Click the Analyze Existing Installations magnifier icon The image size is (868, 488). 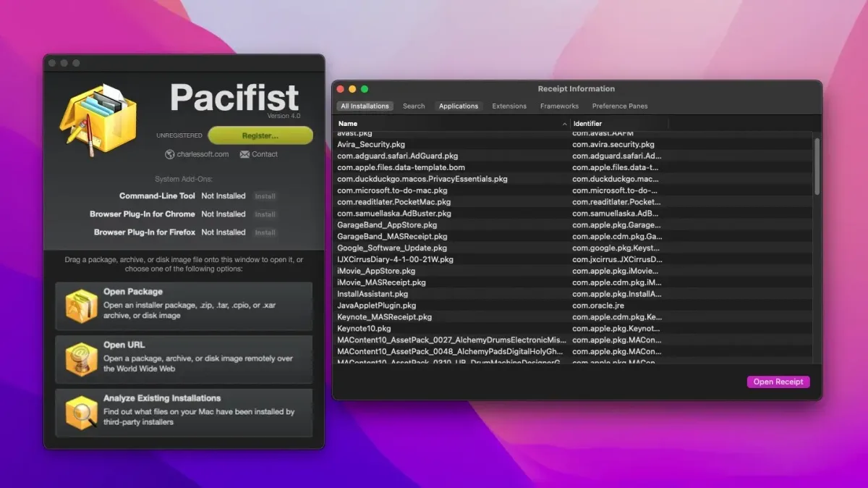tap(81, 413)
